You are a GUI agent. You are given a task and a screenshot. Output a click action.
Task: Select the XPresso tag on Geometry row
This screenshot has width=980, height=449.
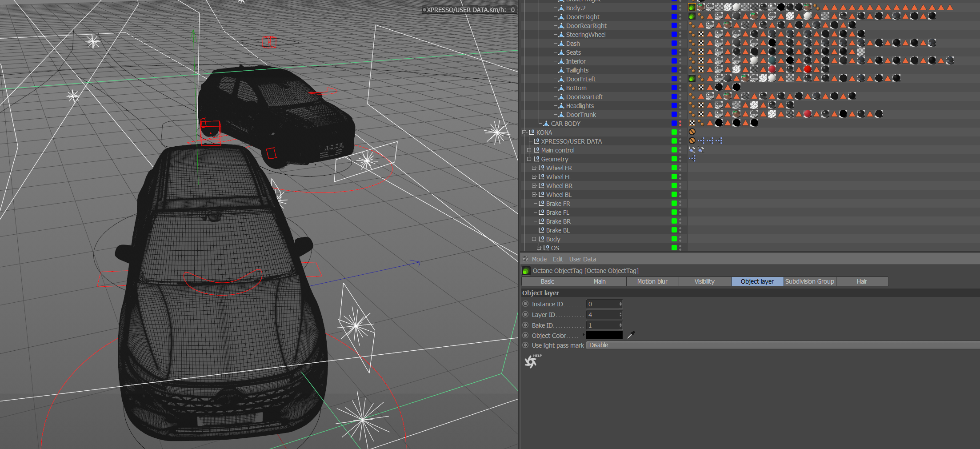pyautogui.click(x=692, y=159)
